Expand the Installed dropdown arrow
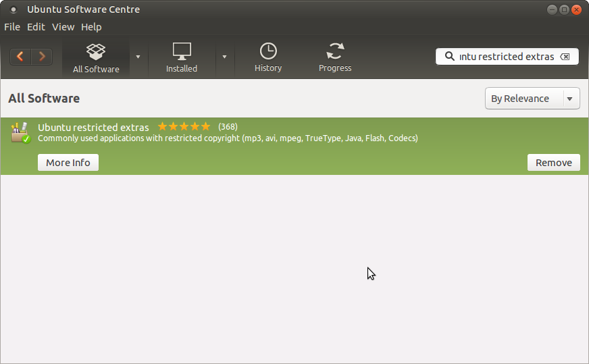Viewport: 589px width, 364px height. tap(224, 57)
